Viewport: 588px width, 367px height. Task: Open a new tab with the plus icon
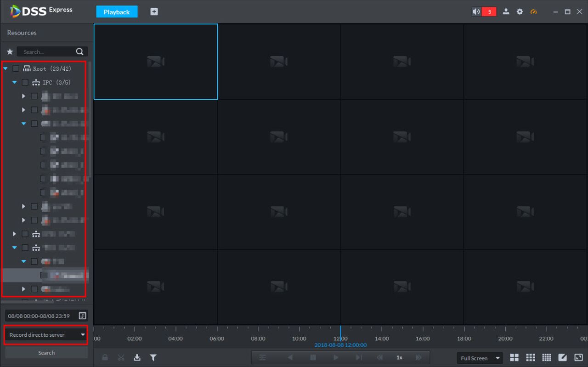coord(154,12)
